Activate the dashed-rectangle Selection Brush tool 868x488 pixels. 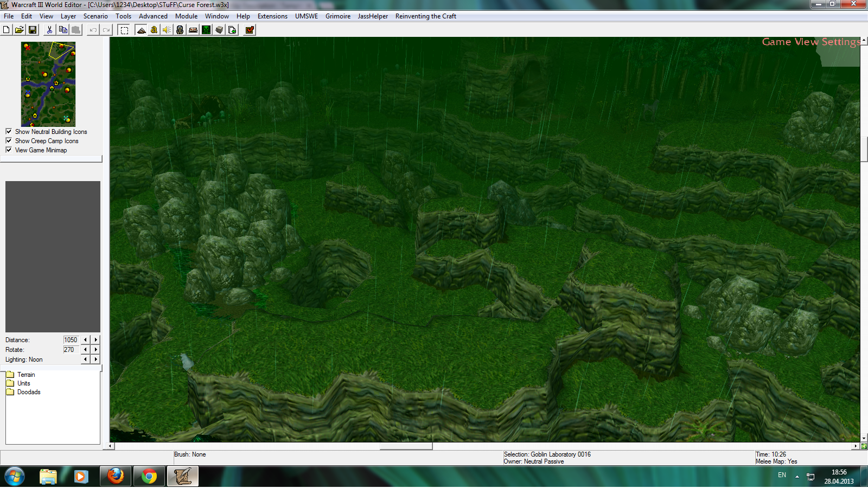coord(124,30)
